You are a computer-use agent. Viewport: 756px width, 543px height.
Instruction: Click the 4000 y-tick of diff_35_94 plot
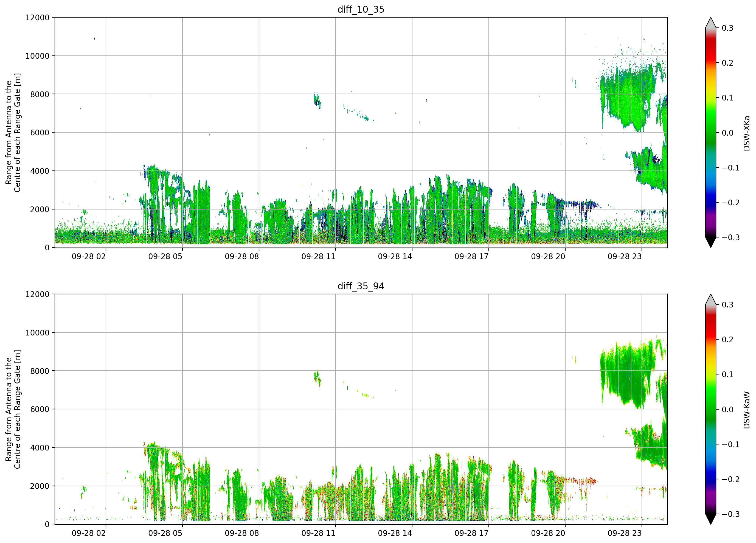(x=40, y=448)
